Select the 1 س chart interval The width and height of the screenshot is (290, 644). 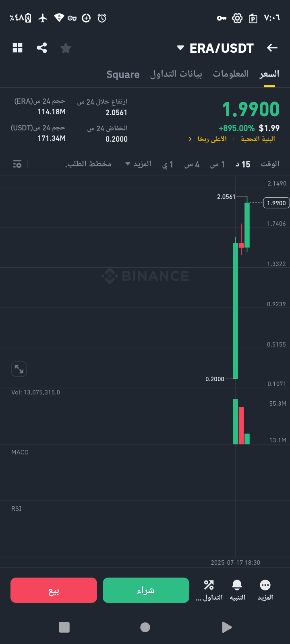(217, 164)
